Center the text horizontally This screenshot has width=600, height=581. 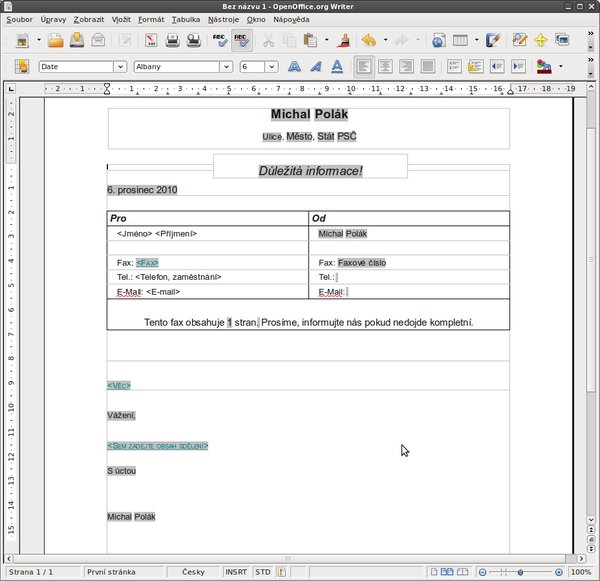pyautogui.click(x=385, y=67)
